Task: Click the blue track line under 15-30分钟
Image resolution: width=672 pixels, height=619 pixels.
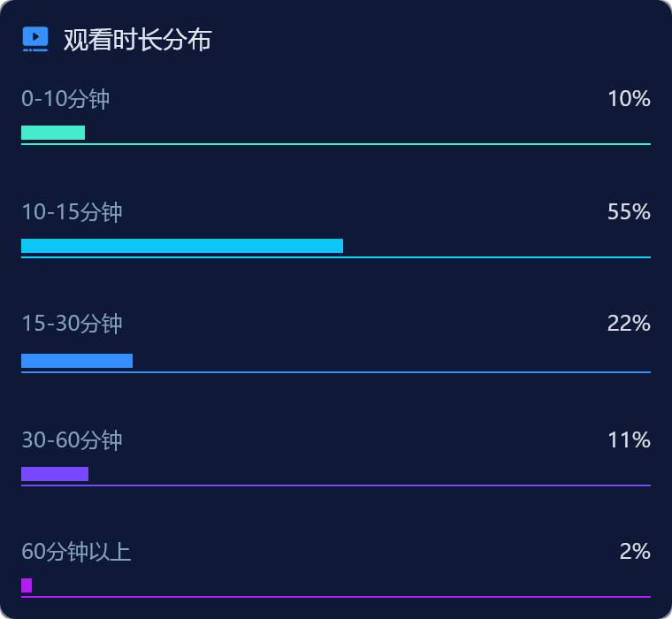Action: pos(336,372)
